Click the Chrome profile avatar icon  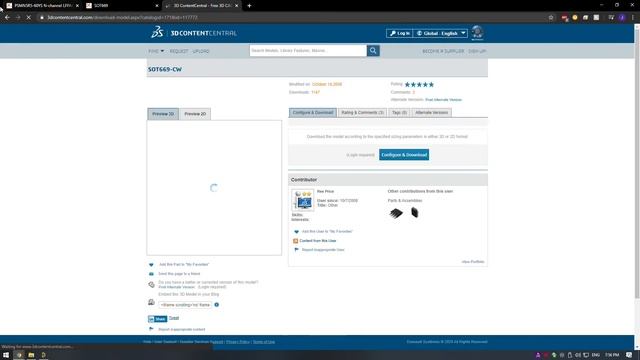coord(622,18)
